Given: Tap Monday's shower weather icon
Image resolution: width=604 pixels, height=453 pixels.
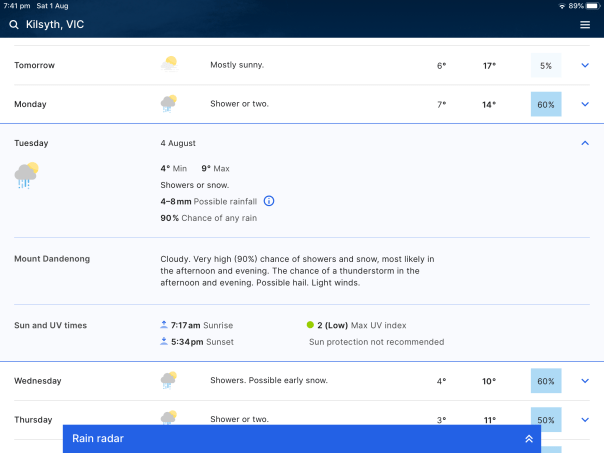Looking at the screenshot, I should [x=169, y=103].
